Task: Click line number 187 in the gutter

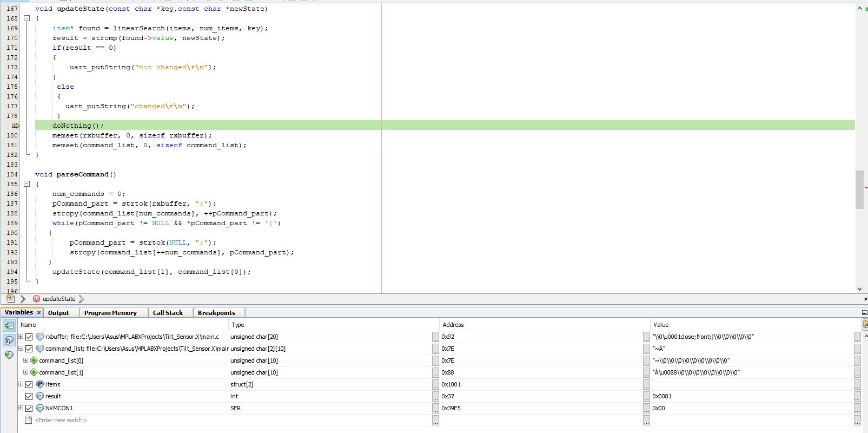Action: pyautogui.click(x=12, y=204)
